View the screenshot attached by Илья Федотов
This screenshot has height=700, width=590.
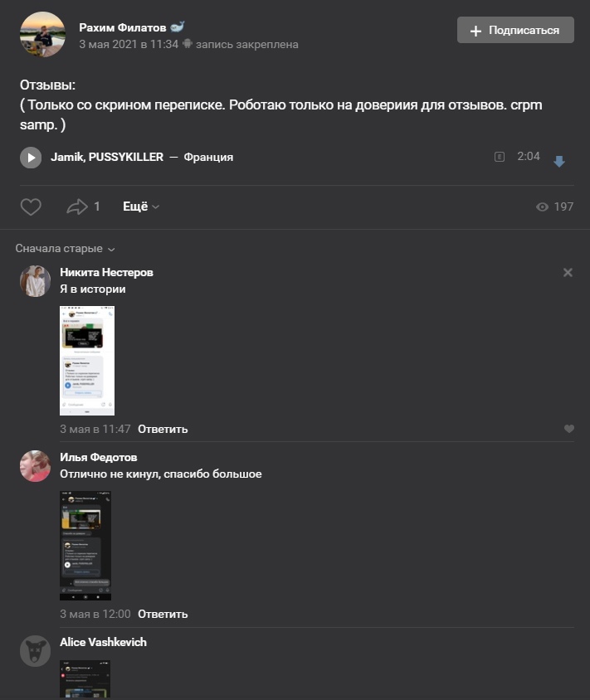85,546
